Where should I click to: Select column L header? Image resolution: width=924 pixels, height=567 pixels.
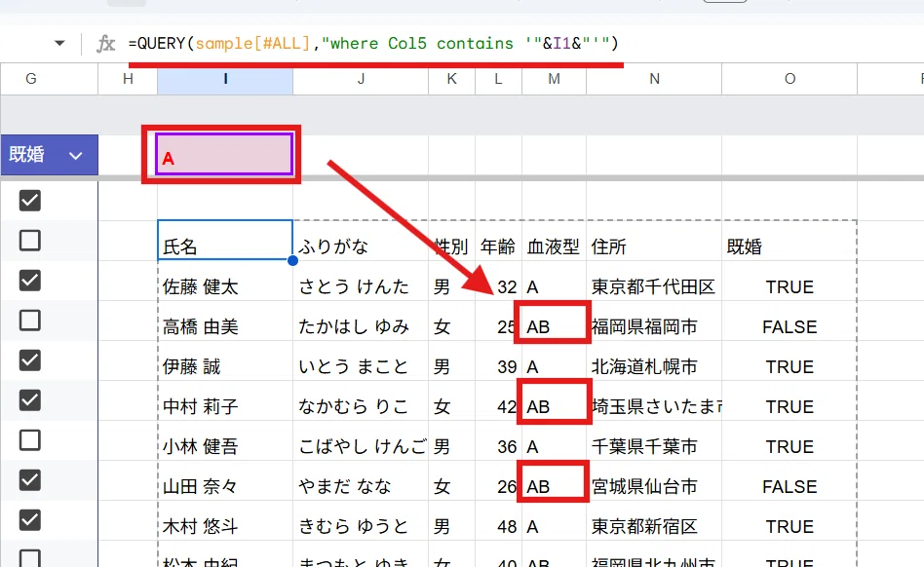tap(498, 79)
